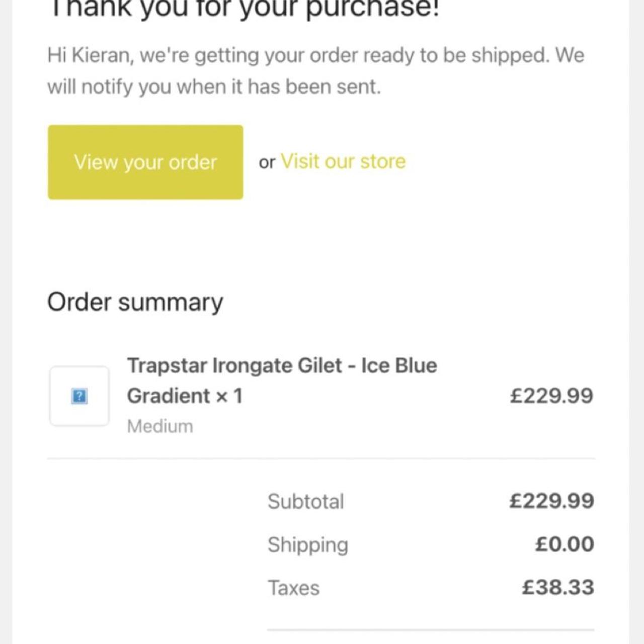Screen dimensions: 644x644
Task: Click the Trapstar Irongate Gilet product title
Action: click(282, 365)
